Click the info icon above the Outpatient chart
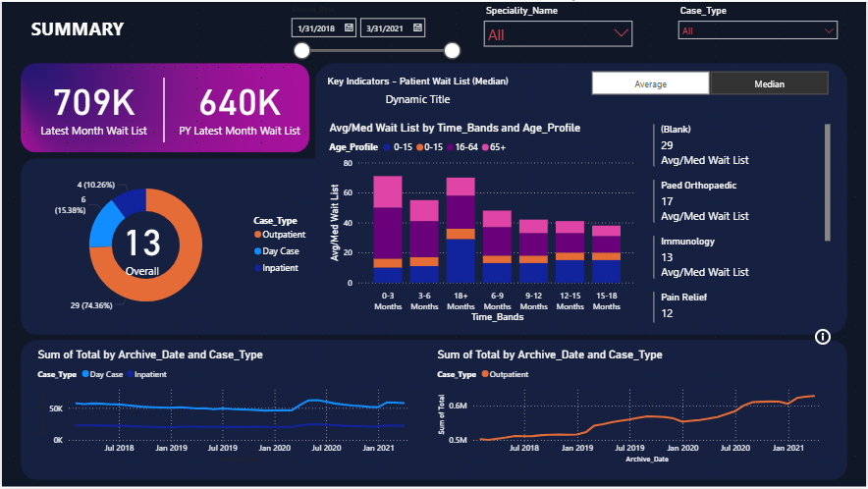This screenshot has width=868, height=489. click(823, 337)
